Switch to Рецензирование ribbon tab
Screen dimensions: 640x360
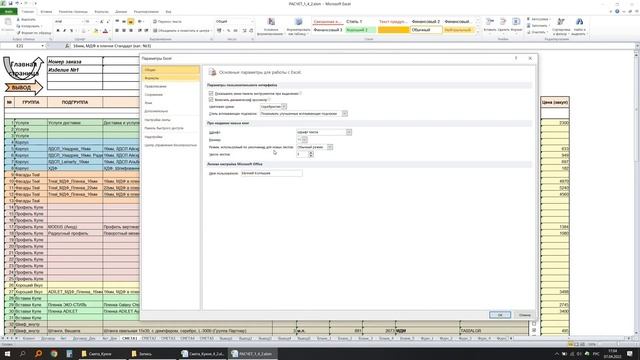(146, 11)
